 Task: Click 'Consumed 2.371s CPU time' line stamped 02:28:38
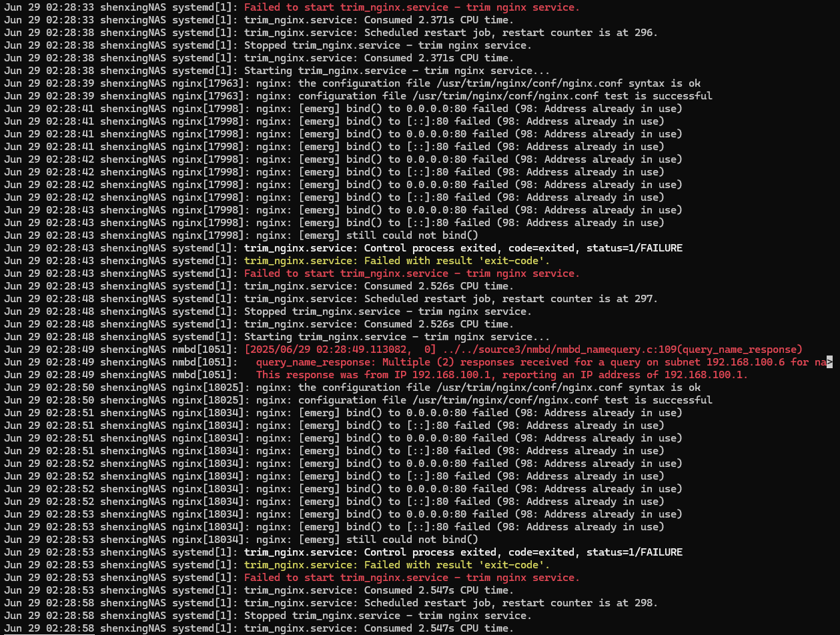259,58
